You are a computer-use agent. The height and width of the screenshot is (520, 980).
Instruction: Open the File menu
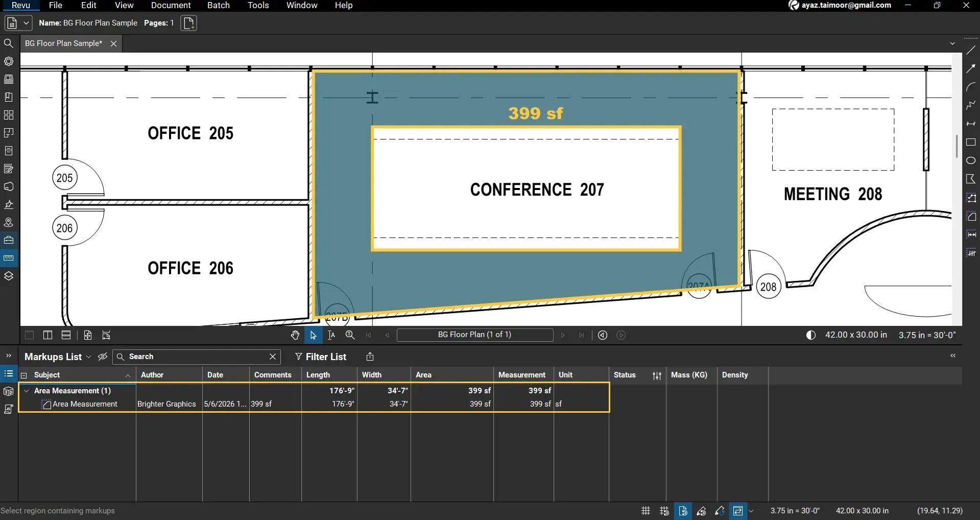(56, 5)
